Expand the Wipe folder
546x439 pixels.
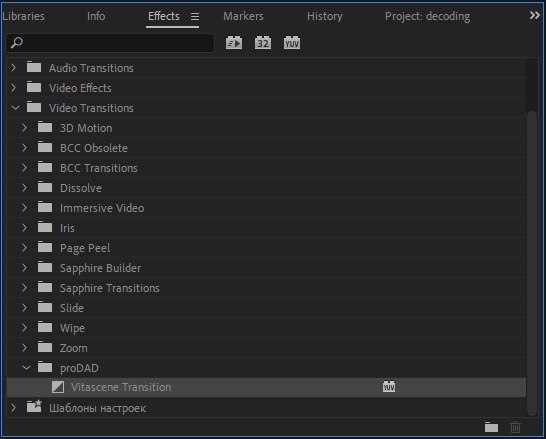click(24, 328)
